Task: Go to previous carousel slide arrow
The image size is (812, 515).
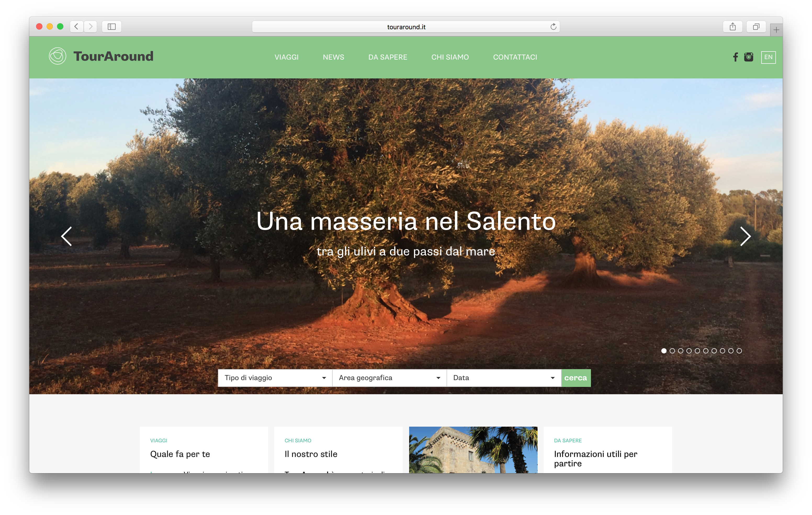Action: 66,236
